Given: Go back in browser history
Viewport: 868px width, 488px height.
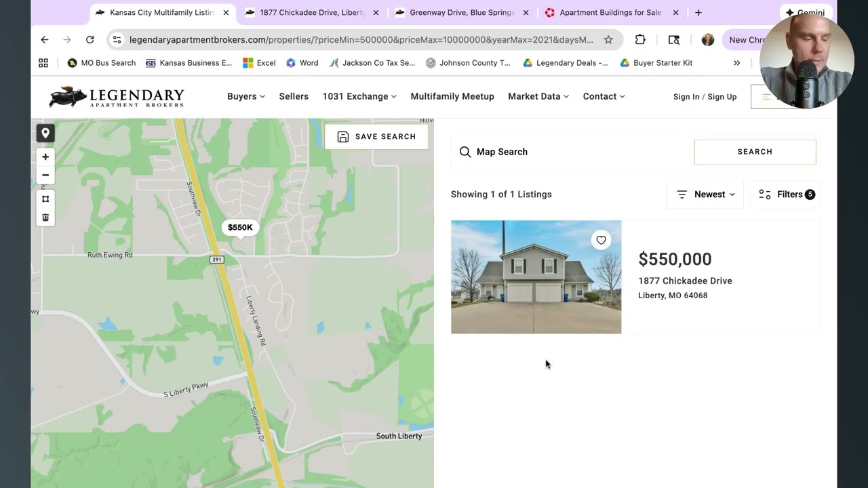Looking at the screenshot, I should click(x=44, y=40).
